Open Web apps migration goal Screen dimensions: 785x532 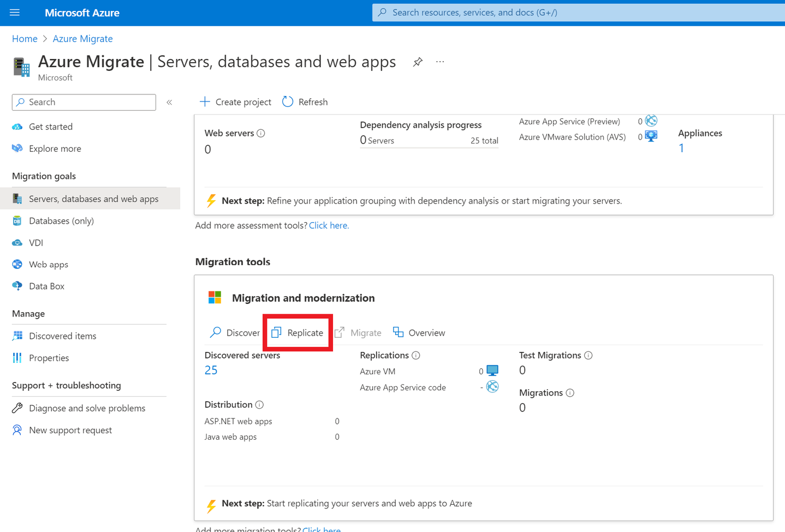click(48, 264)
